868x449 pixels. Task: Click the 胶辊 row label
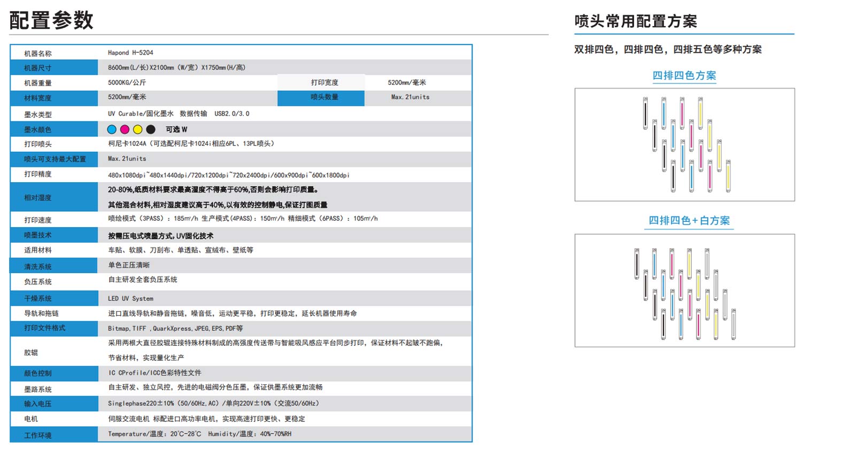click(31, 353)
